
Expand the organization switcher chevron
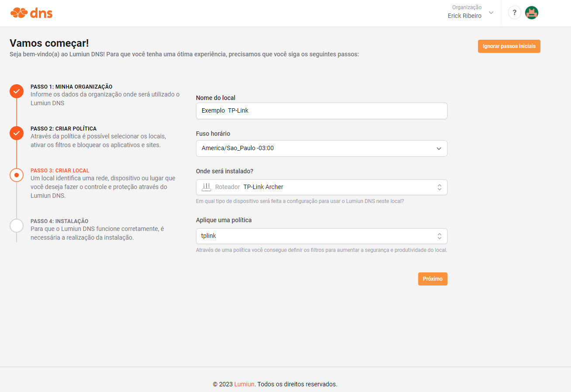point(491,13)
